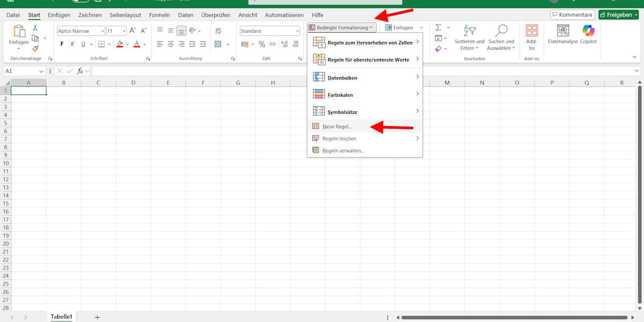644x322 pixels.
Task: Switch to the Formeln ribbon tab
Action: [x=159, y=14]
